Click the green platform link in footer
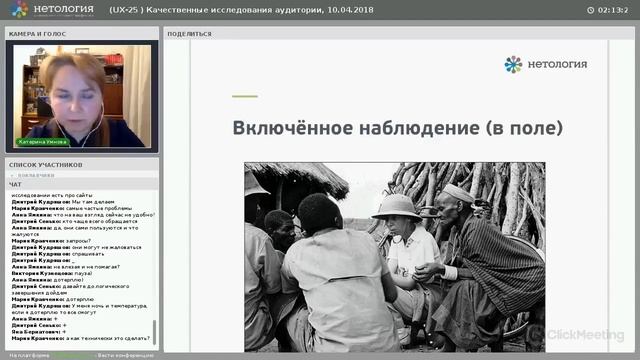The height and width of the screenshot is (360, 640). pyautogui.click(x=73, y=356)
